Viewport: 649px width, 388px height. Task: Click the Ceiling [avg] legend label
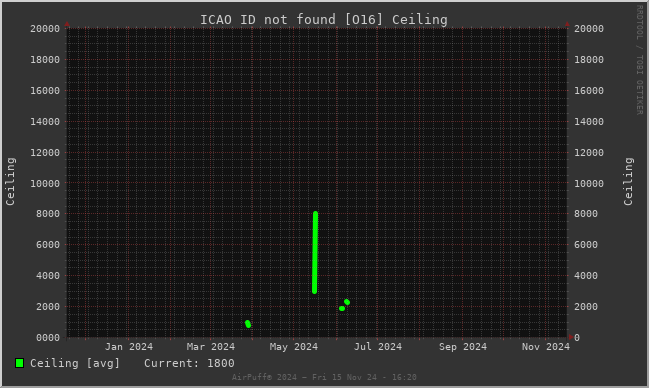75,363
